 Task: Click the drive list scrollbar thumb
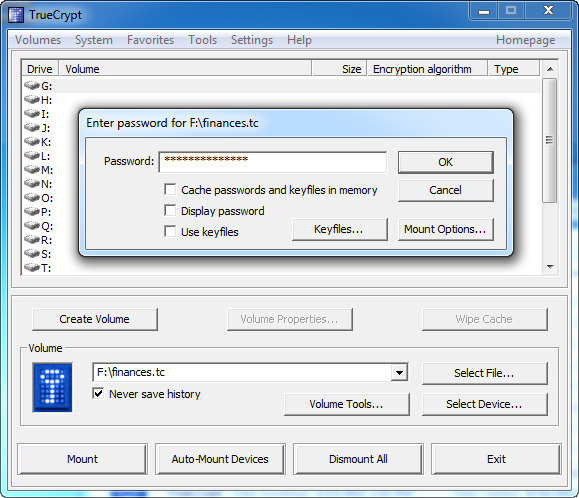tap(550, 140)
